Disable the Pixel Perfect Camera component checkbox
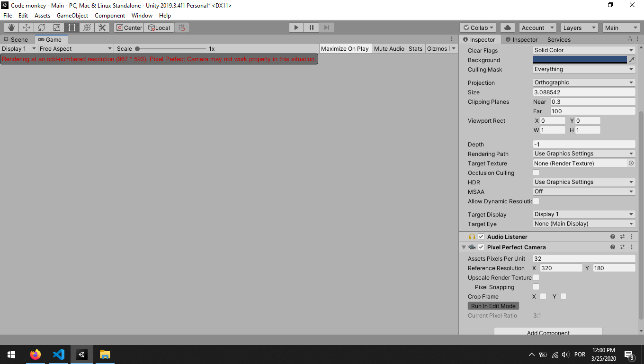This screenshot has height=364, width=644. [x=481, y=247]
